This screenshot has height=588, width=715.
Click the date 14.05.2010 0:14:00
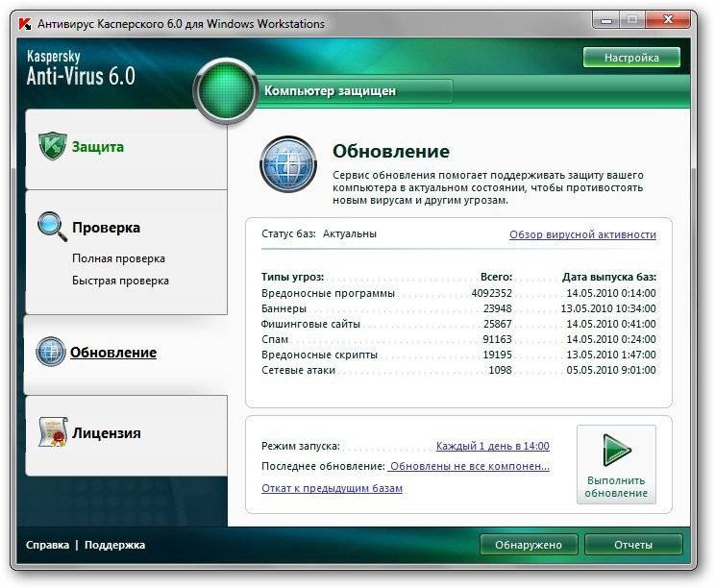tap(611, 293)
